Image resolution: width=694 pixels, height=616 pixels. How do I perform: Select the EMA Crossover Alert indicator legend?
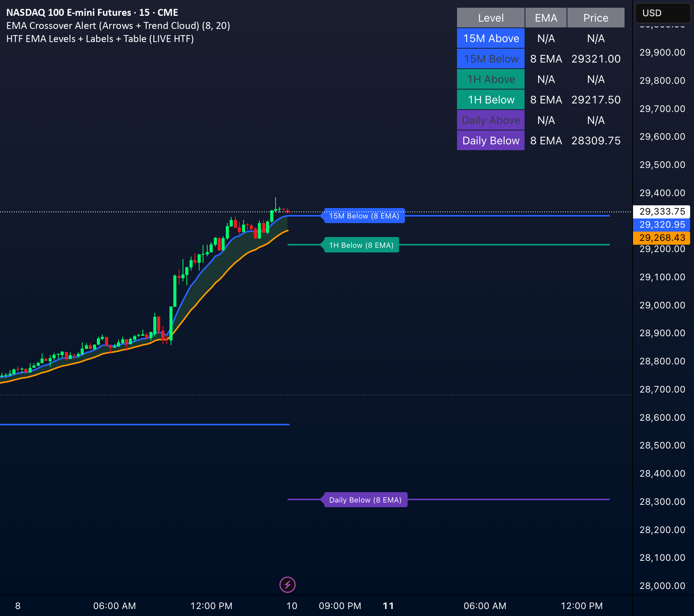click(118, 25)
